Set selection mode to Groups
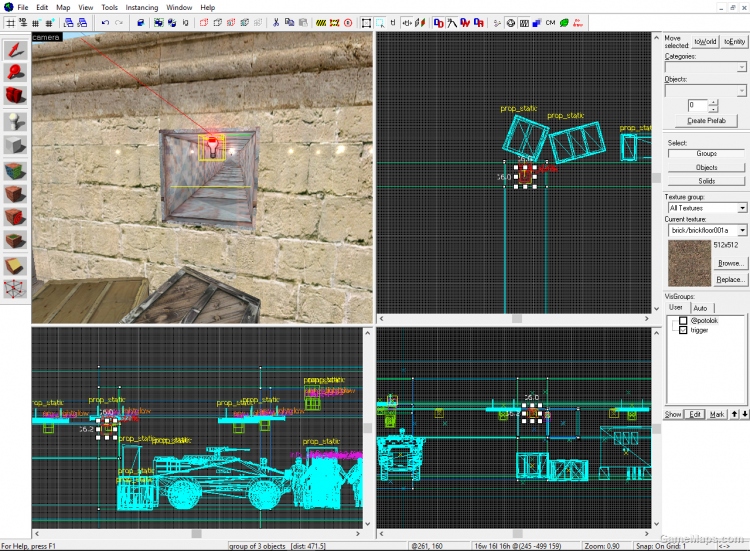Screen dimensions: 750x551 tap(706, 154)
